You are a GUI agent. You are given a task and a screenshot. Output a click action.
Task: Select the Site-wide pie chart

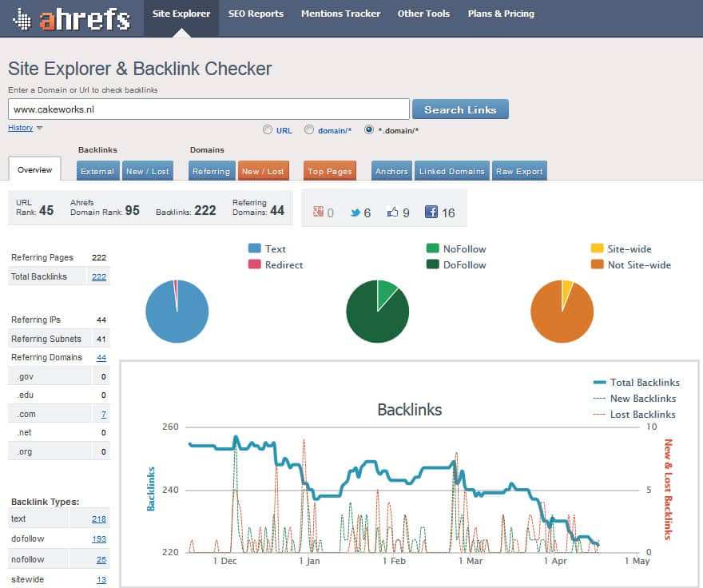pos(562,310)
